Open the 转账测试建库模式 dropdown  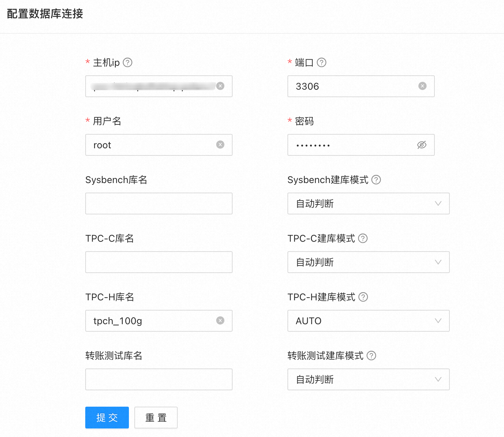(368, 379)
